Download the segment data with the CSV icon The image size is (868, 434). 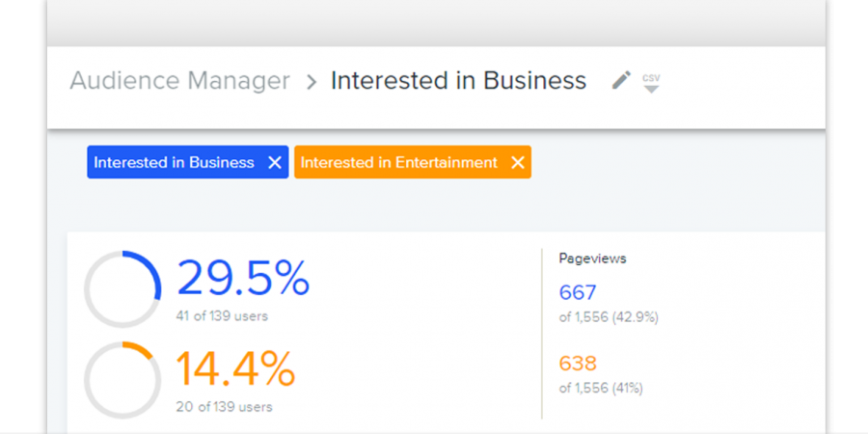(651, 82)
